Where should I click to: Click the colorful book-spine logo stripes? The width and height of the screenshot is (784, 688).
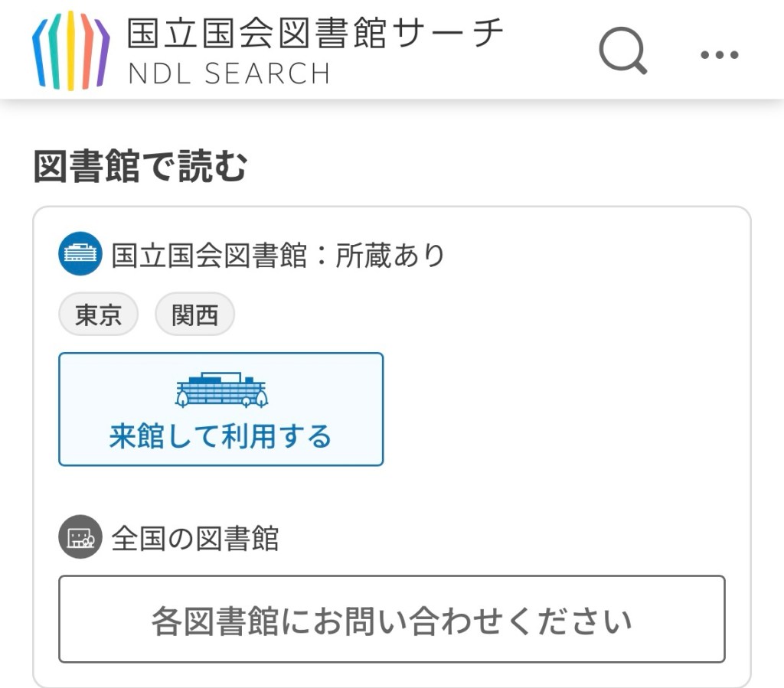click(69, 50)
